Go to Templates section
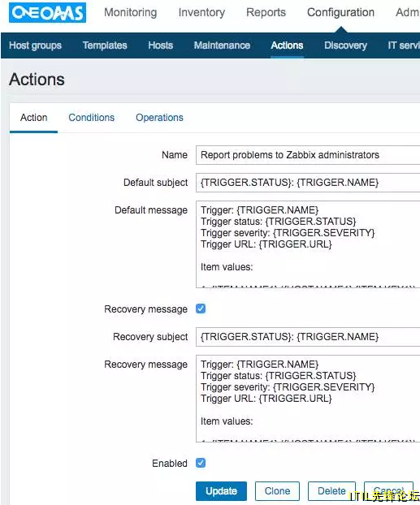 (105, 45)
